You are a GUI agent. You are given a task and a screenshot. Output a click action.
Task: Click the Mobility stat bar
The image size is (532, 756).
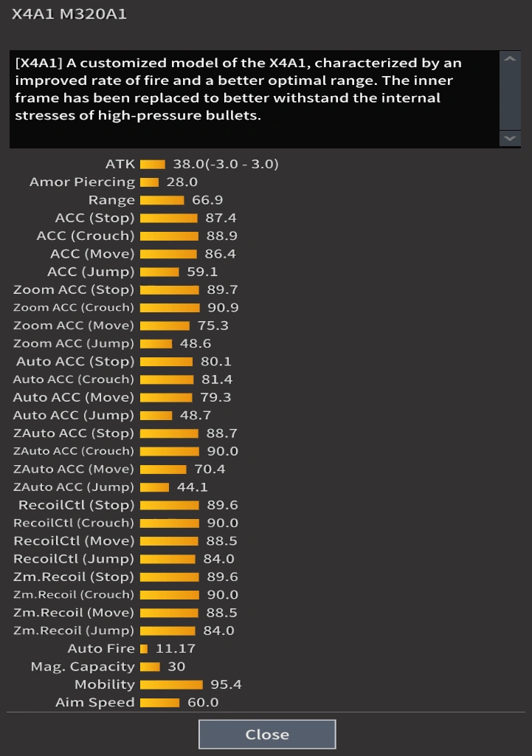(x=171, y=684)
